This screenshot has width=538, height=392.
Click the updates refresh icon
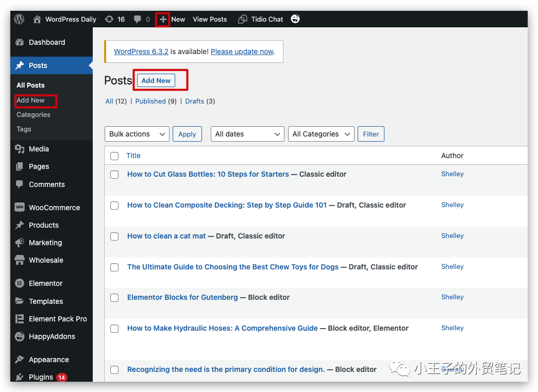pyautogui.click(x=109, y=19)
